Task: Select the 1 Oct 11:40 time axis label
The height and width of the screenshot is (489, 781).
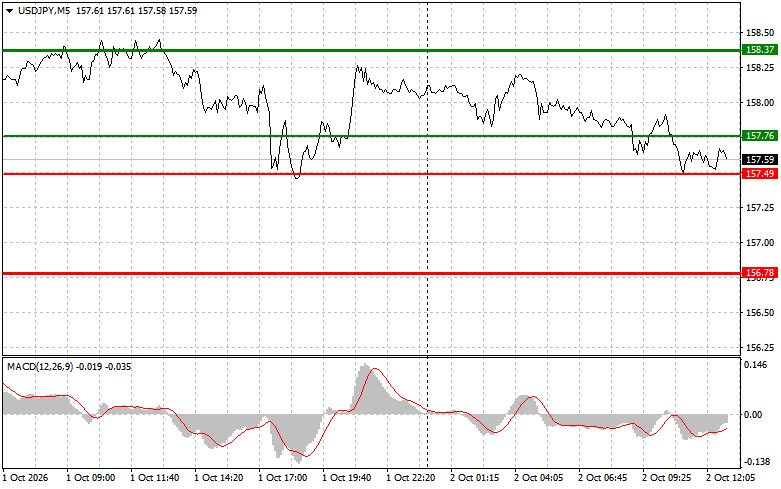Action: pyautogui.click(x=154, y=478)
